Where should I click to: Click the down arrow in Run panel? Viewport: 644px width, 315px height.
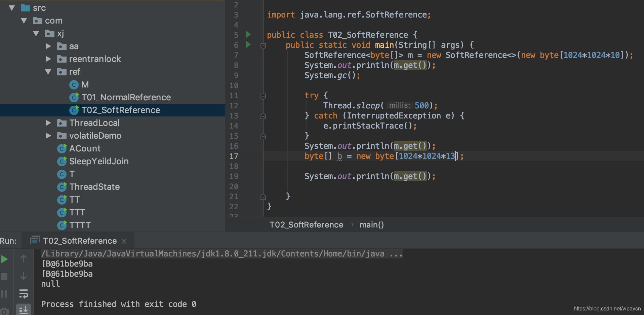click(x=24, y=276)
